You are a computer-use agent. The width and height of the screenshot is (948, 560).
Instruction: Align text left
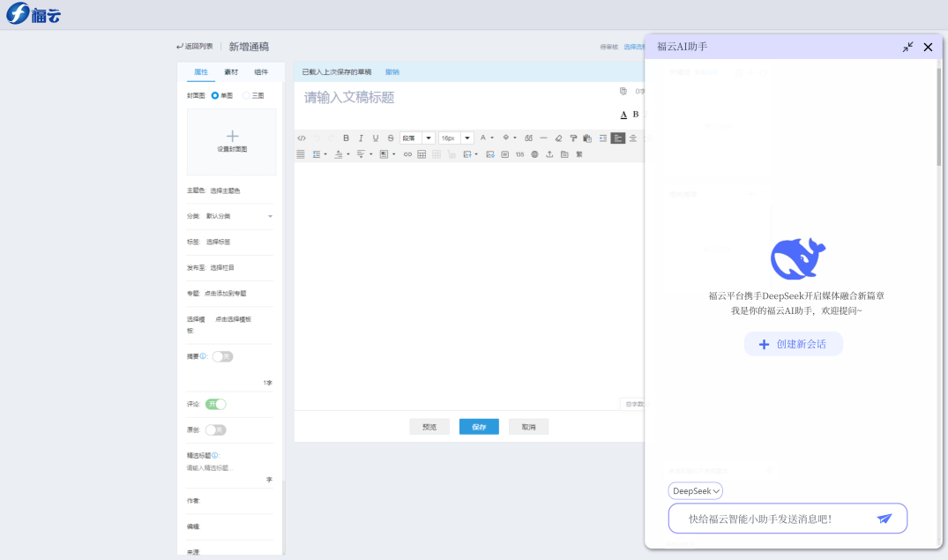coord(617,138)
